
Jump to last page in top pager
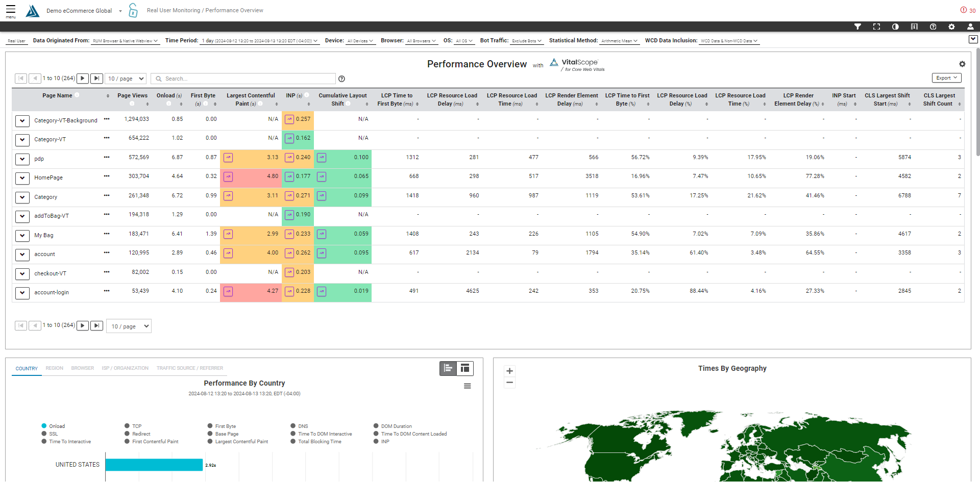[x=96, y=79]
